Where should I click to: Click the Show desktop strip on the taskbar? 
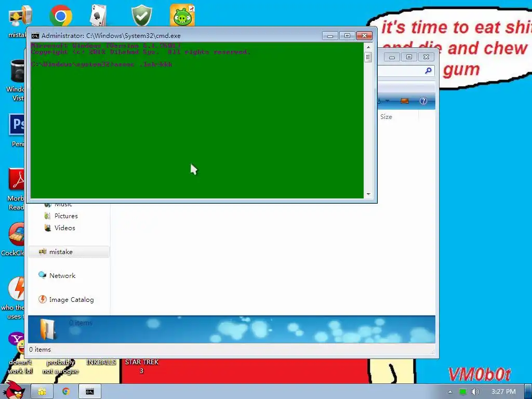[x=528, y=392]
